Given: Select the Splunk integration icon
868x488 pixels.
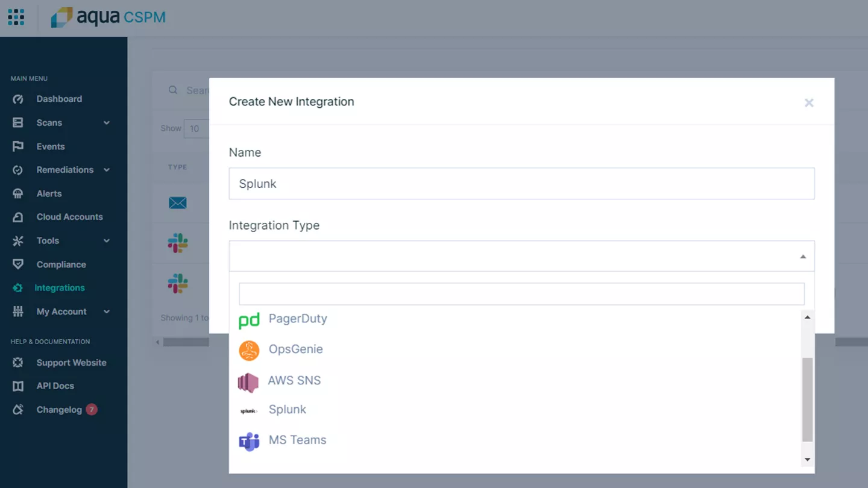Looking at the screenshot, I should [x=248, y=409].
